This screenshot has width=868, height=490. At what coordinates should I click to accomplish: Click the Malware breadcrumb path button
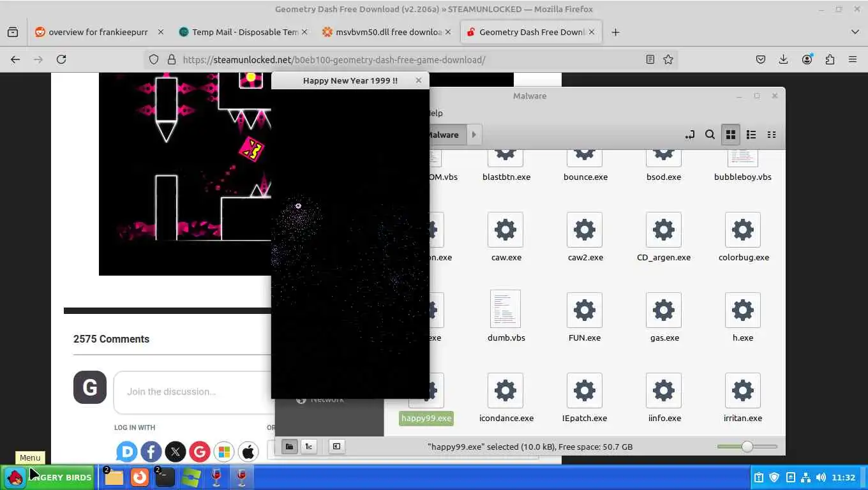[445, 135]
